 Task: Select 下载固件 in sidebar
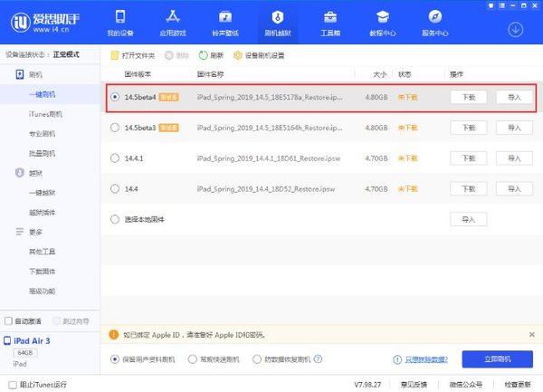click(42, 272)
